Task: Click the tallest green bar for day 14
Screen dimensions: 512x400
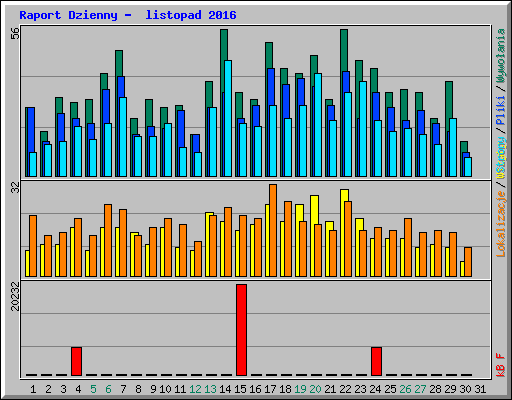Action: point(224,61)
